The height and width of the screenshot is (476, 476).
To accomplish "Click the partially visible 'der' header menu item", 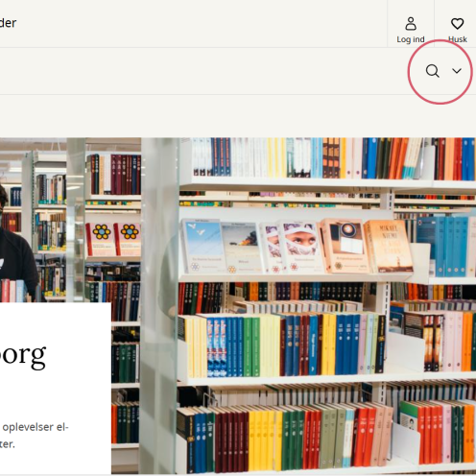I will coord(8,23).
